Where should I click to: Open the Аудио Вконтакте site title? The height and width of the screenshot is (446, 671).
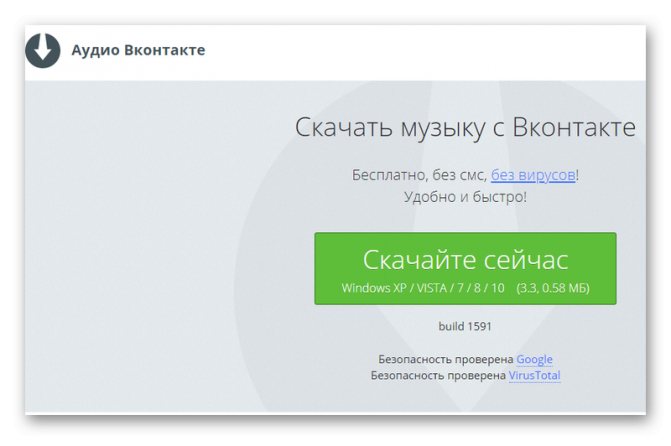pos(138,50)
